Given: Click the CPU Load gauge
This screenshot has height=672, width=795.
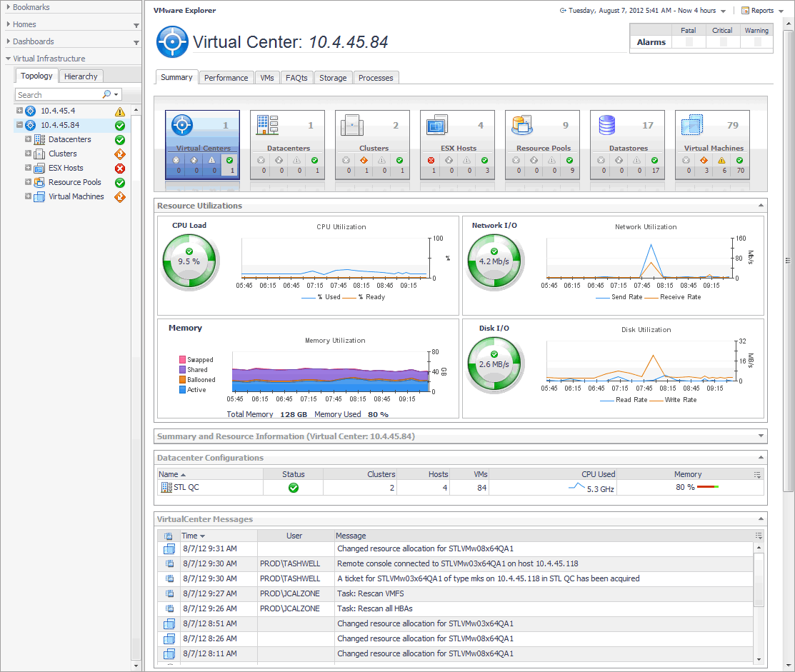Looking at the screenshot, I should [189, 261].
